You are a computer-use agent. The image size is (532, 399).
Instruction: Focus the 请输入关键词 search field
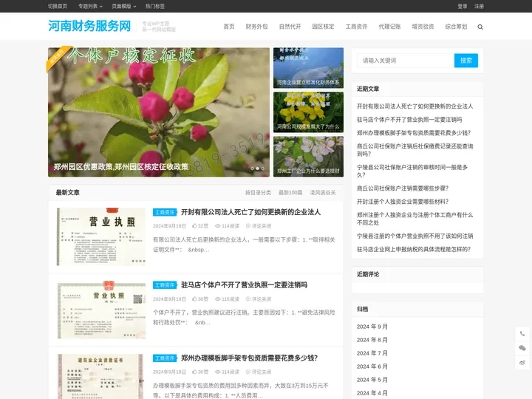coord(406,61)
